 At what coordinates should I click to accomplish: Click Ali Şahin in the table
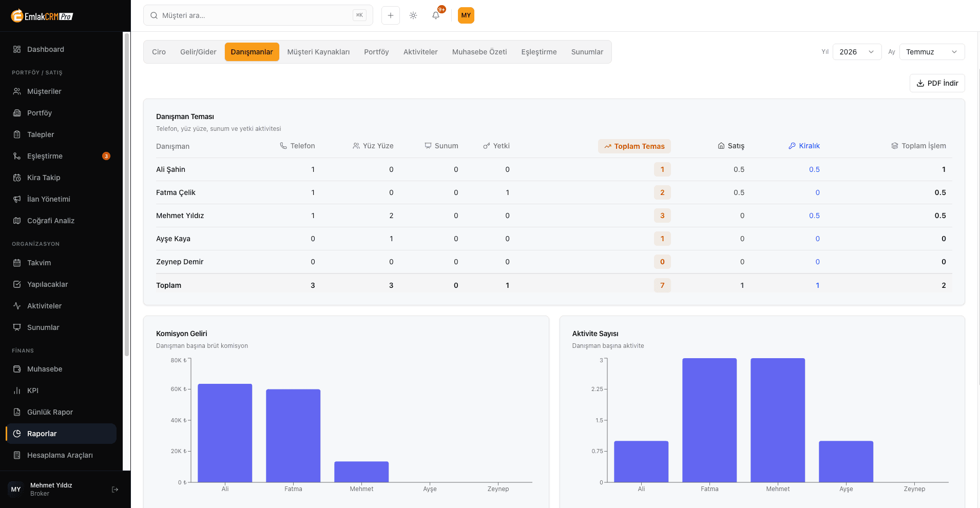[x=170, y=169]
